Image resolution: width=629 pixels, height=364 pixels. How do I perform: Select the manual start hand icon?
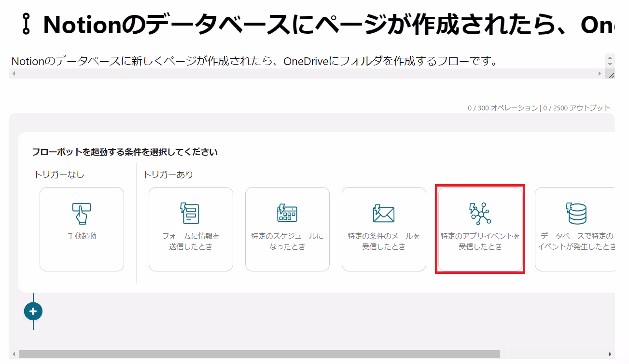point(82,214)
